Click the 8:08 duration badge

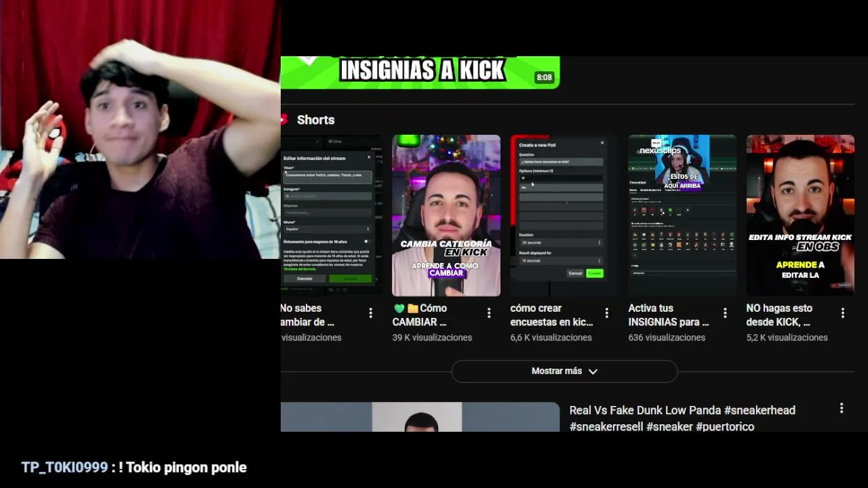[545, 77]
